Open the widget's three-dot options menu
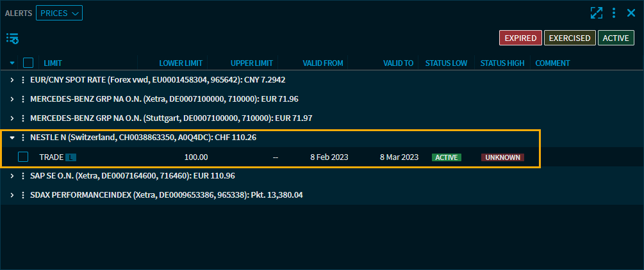Viewport: 644px width, 270px height. pos(613,13)
